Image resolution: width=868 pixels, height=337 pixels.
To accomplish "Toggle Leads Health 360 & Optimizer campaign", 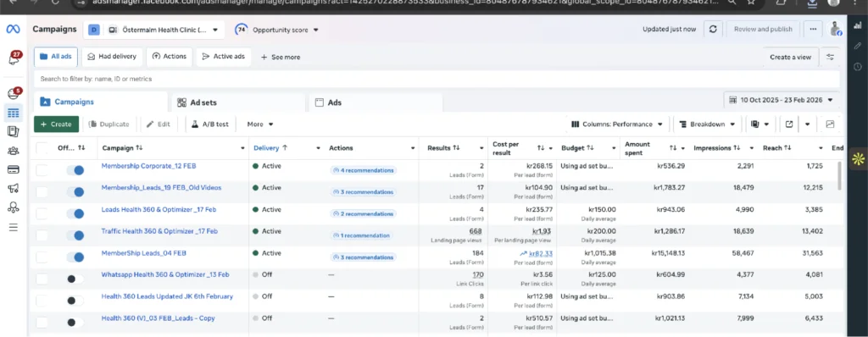I will pyautogui.click(x=75, y=213).
